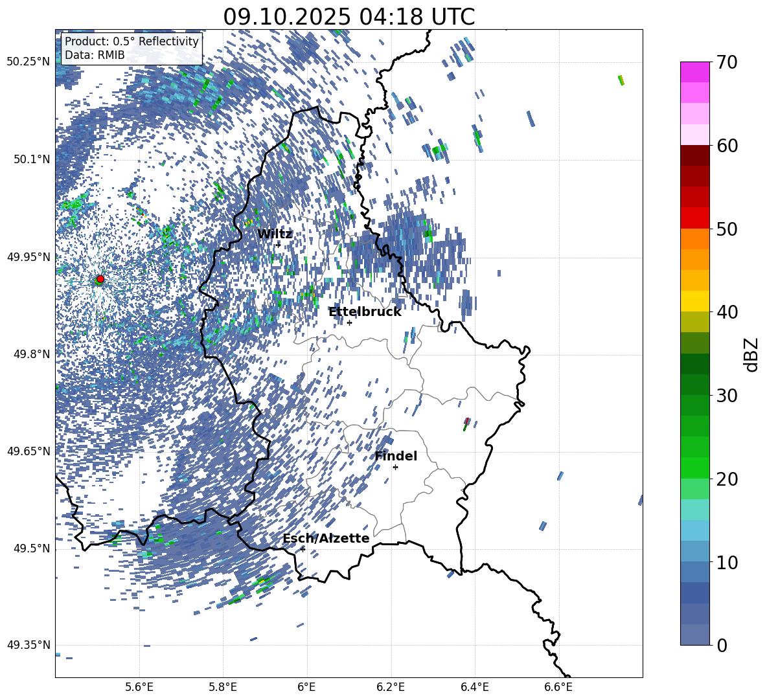
Task: Click the 6.6°E longitude label
Action: 558,688
